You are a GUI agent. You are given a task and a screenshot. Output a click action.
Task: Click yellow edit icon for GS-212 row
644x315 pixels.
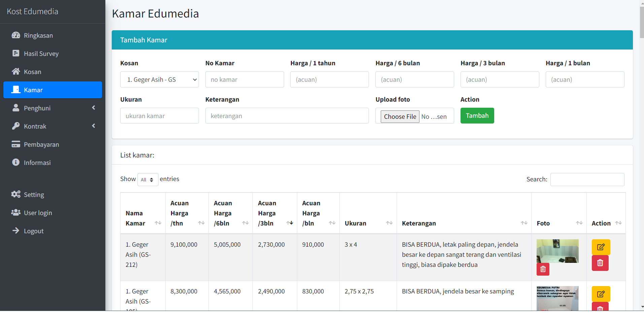point(601,247)
